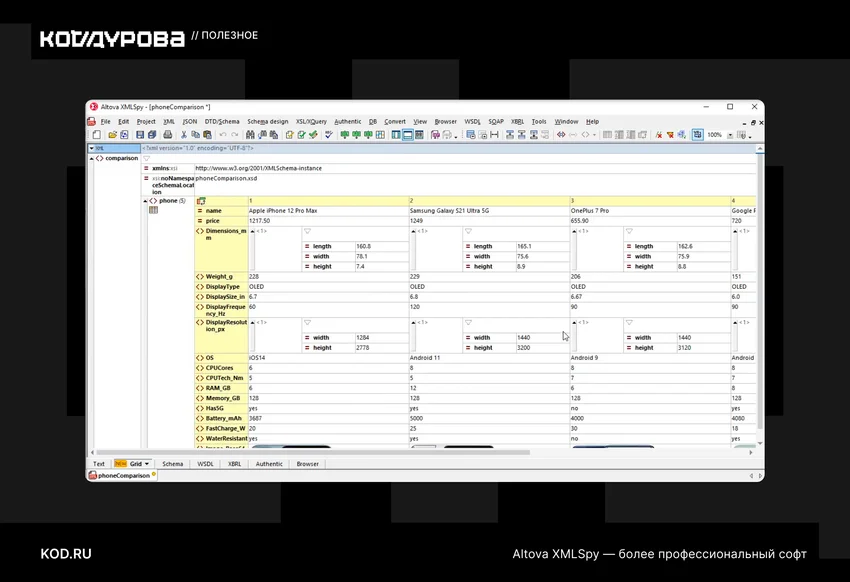Open the XML menu
Screen dimensions: 850x582
[x=169, y=121]
